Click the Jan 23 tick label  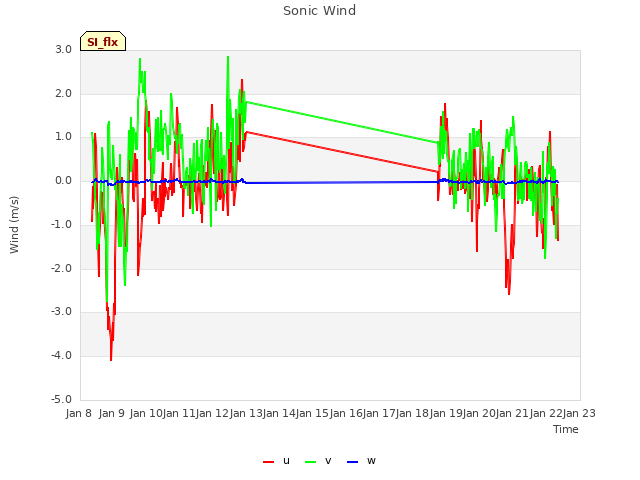[x=579, y=413]
